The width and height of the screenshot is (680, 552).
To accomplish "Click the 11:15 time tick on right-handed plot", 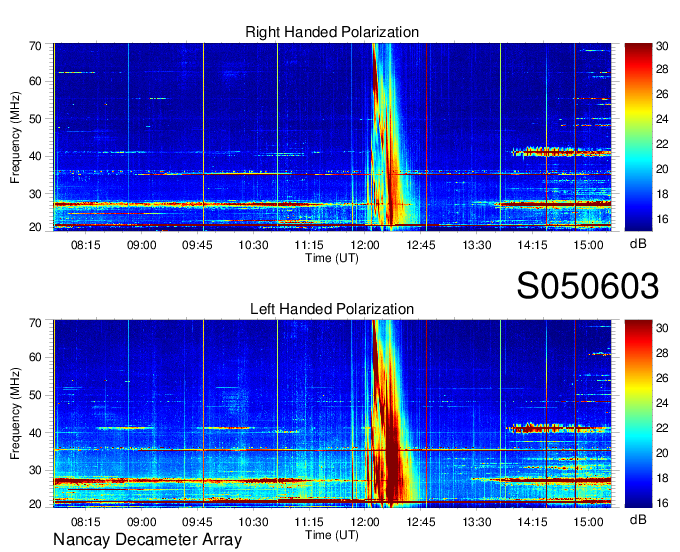I will pos(309,245).
